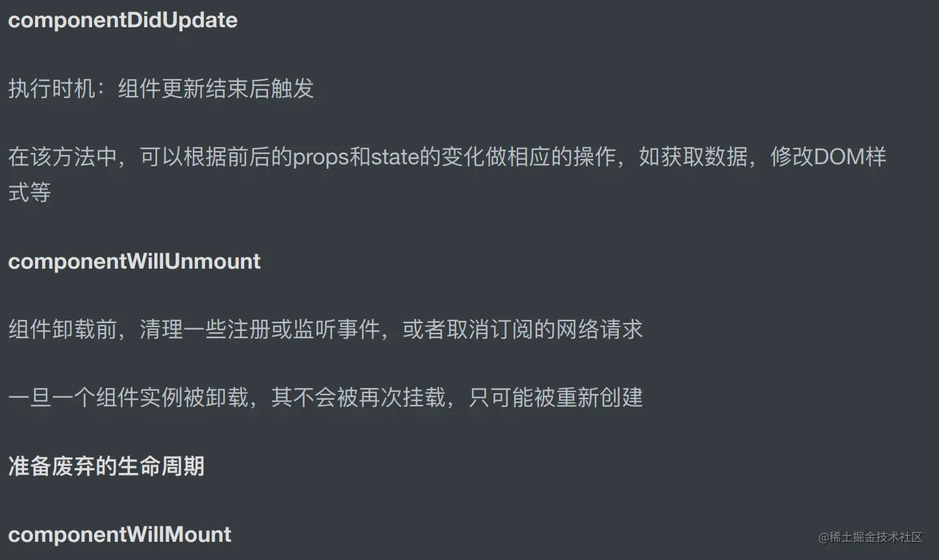The width and height of the screenshot is (939, 560).
Task: Click the componentWillMount heading
Action: [x=119, y=535]
